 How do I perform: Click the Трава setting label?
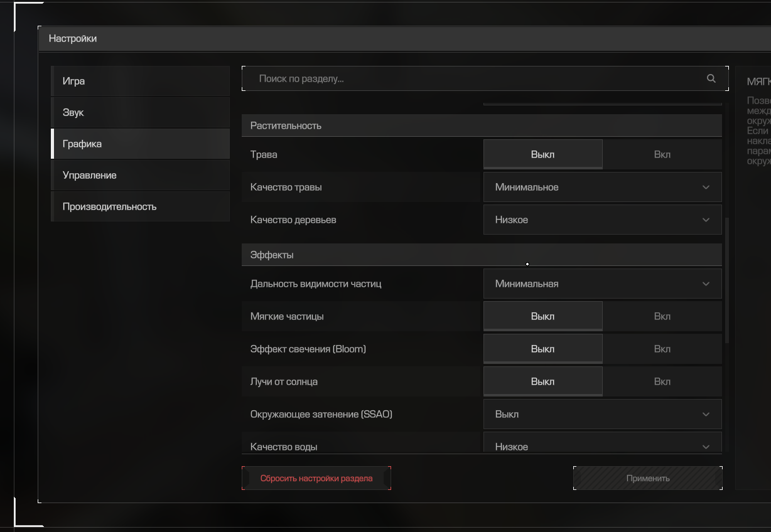(264, 154)
